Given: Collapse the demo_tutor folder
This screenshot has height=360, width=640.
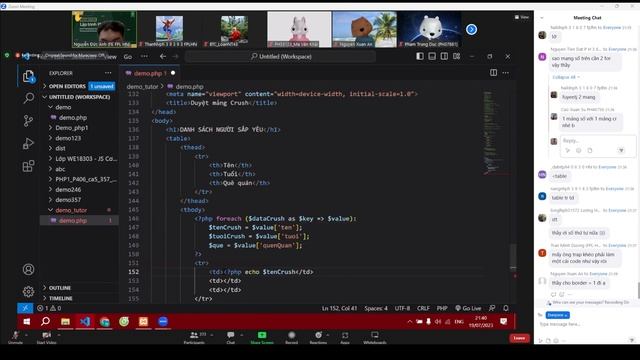Looking at the screenshot, I should click(71, 210).
